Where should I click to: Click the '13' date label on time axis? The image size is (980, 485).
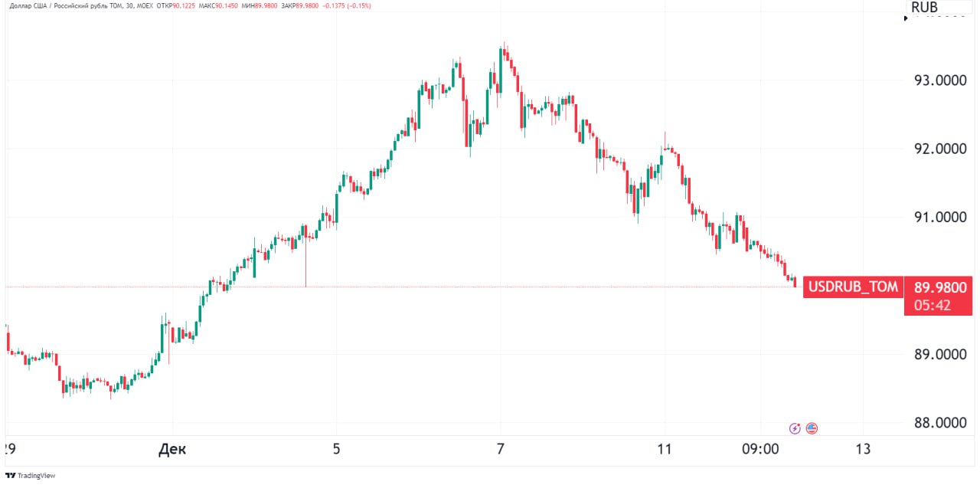tap(863, 449)
